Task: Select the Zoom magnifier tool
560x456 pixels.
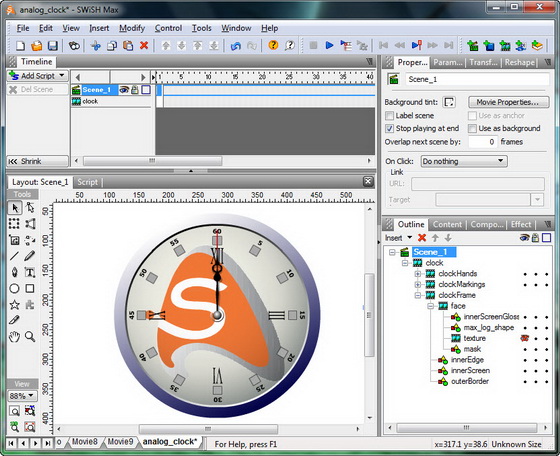Action: pos(30,337)
